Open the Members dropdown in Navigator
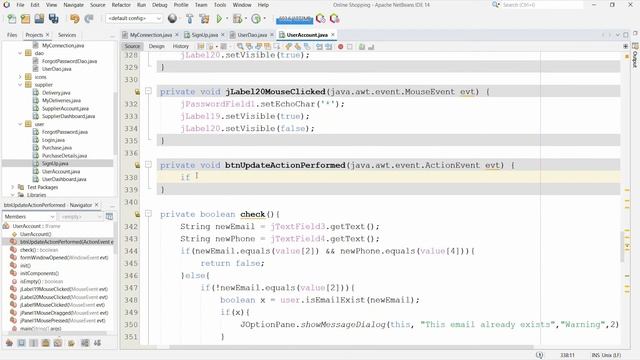The image size is (640, 360). pyautogui.click(x=29, y=216)
